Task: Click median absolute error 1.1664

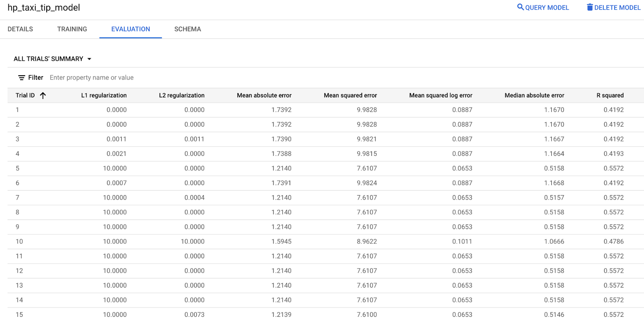Action: click(x=554, y=154)
